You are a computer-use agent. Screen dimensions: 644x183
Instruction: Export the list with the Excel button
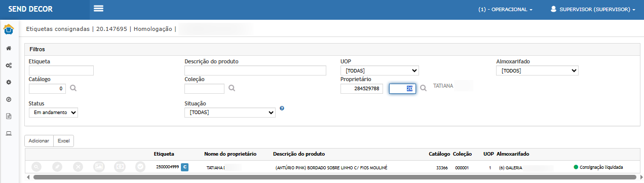click(x=64, y=141)
